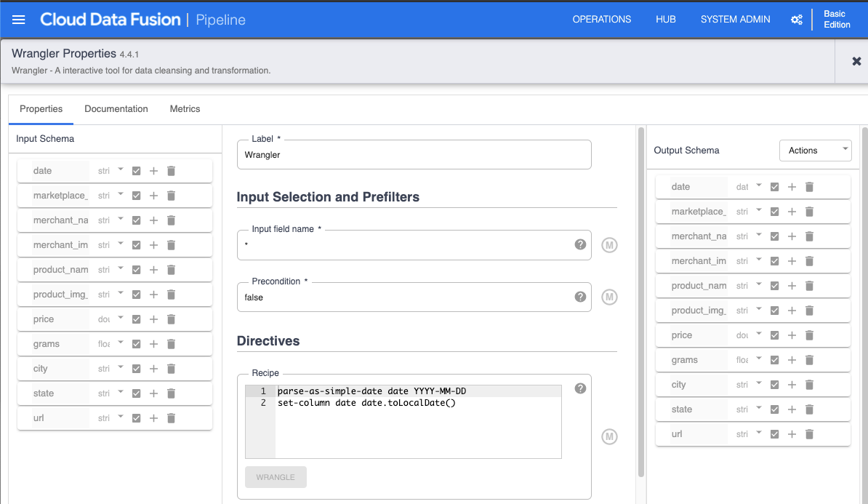Viewport: 868px width, 504px height.
Task: Switch to the Properties tab
Action: 41,109
